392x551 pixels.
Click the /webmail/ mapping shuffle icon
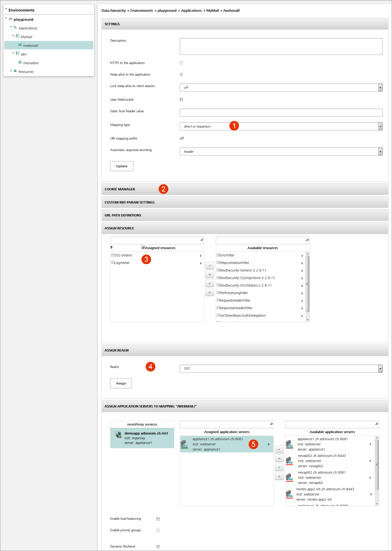tap(20, 45)
